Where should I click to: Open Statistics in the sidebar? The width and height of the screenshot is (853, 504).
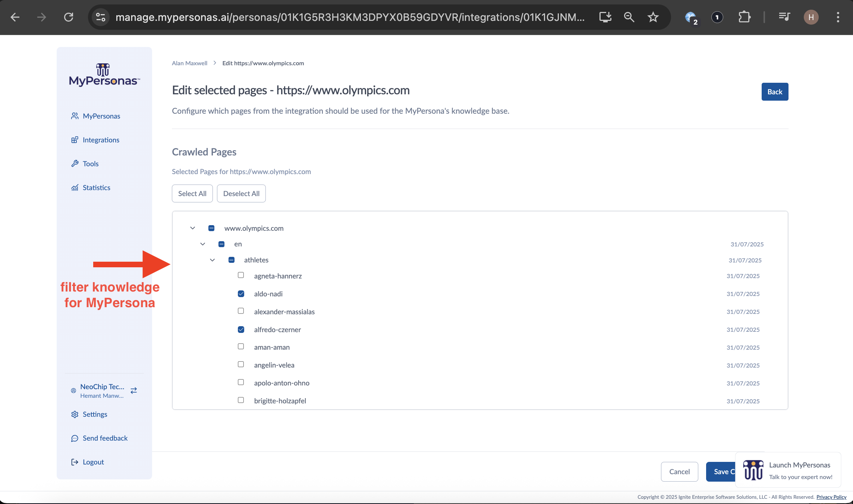click(x=91, y=188)
